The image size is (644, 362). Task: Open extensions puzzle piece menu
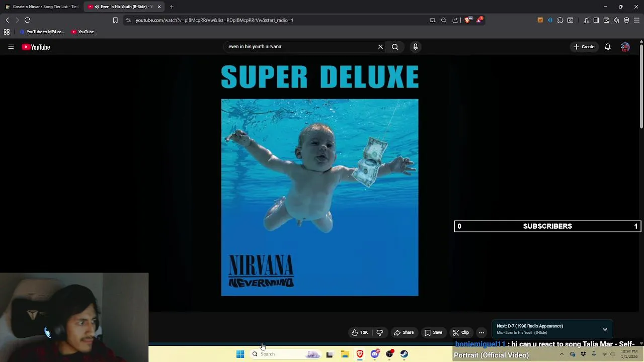coord(560,20)
